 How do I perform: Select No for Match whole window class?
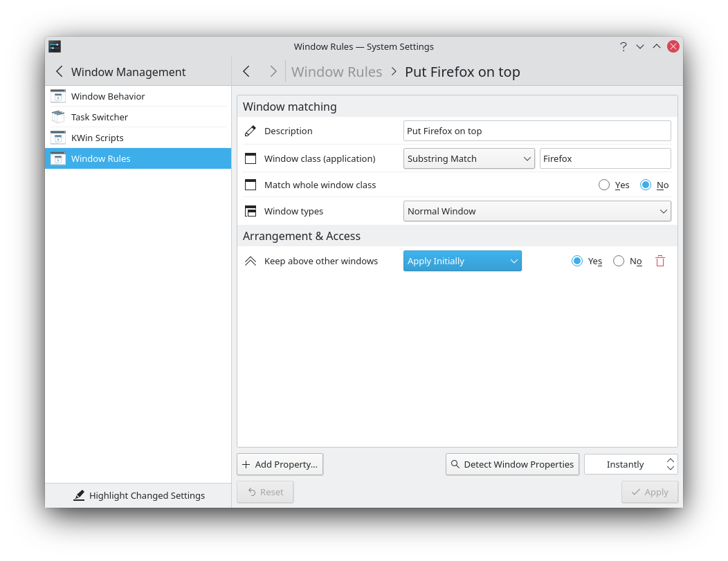coord(646,185)
